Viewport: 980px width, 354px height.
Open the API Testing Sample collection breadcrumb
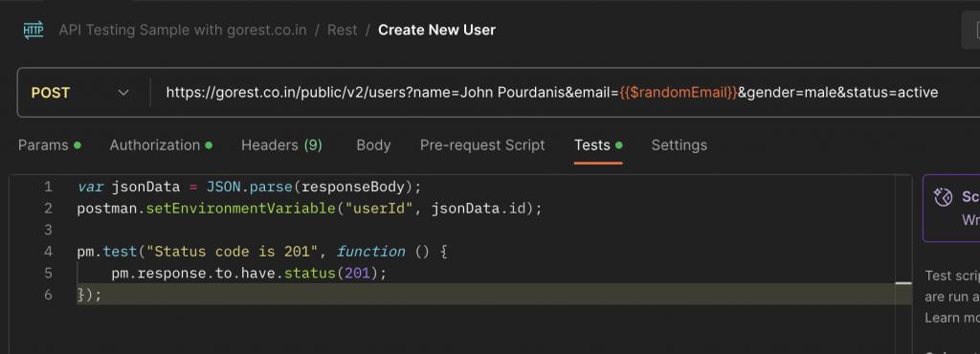tap(183, 30)
